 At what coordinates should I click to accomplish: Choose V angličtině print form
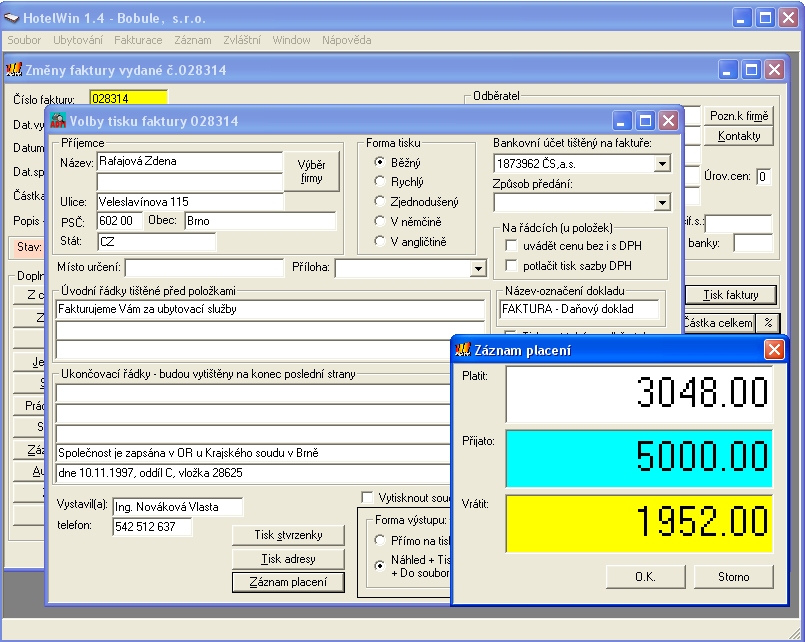380,242
